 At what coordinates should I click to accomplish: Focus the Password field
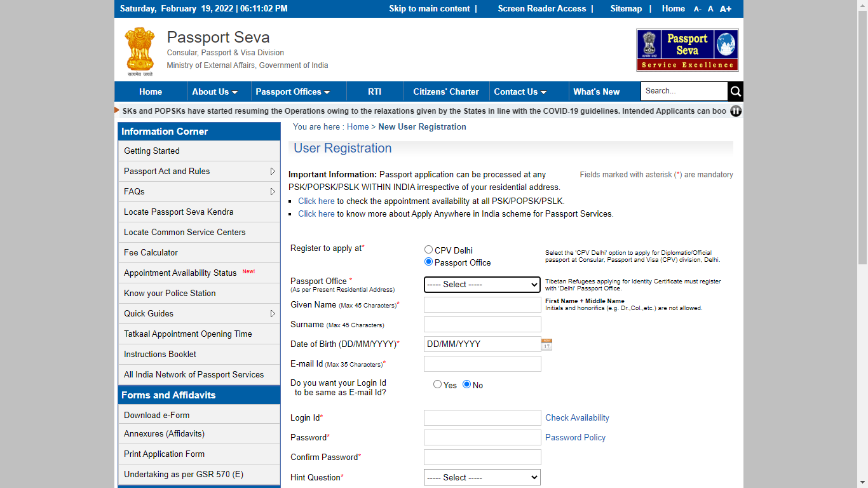click(x=482, y=438)
